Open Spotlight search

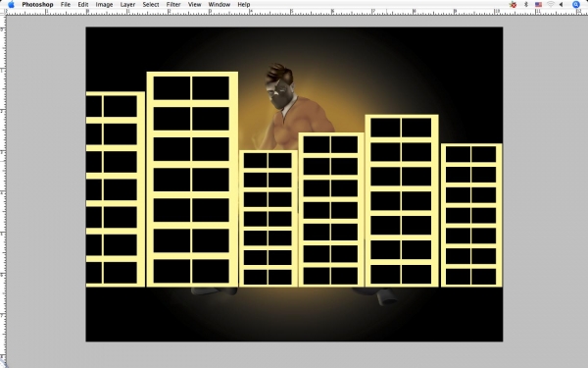coord(576,5)
